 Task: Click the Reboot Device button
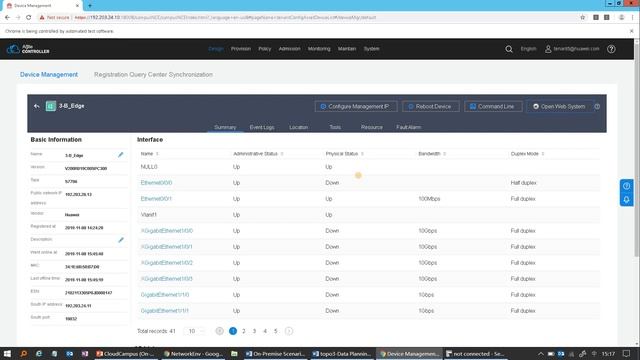tap(431, 107)
